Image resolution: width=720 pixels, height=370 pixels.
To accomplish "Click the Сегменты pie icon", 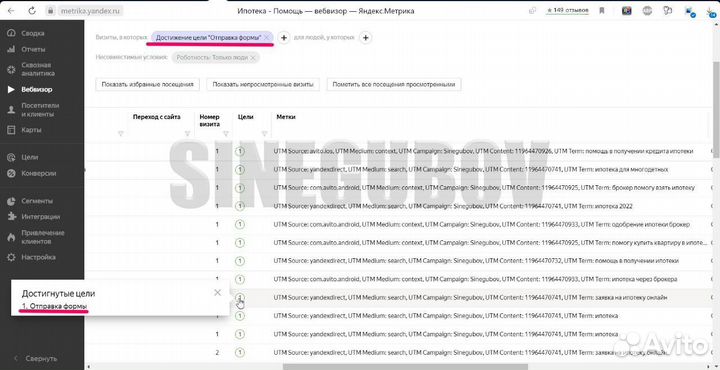I will (11, 201).
